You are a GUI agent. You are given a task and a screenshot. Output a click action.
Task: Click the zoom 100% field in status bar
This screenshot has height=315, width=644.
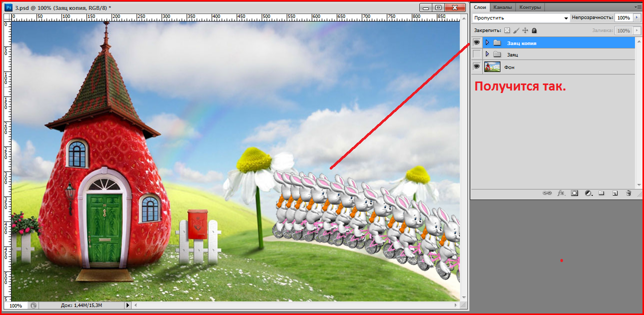pos(16,305)
